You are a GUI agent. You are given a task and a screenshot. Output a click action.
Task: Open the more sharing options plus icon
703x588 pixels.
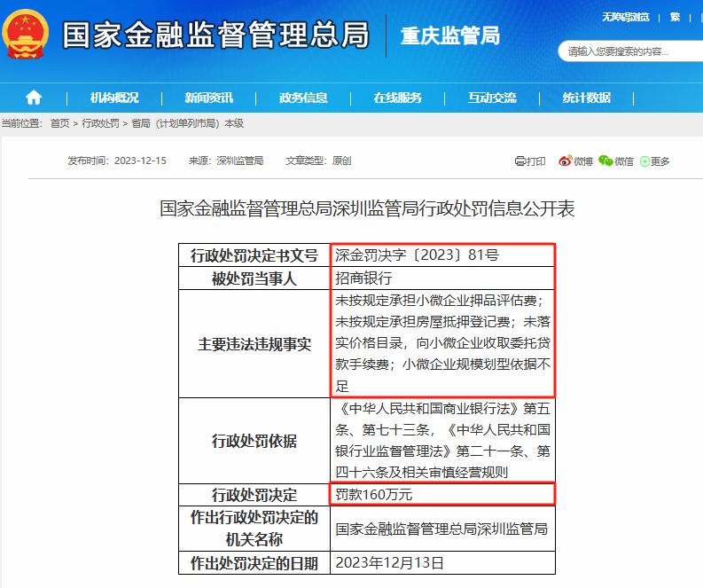644,161
